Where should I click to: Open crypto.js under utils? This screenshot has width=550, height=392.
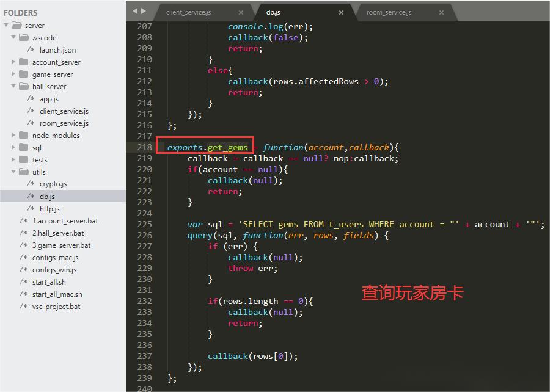coord(53,184)
